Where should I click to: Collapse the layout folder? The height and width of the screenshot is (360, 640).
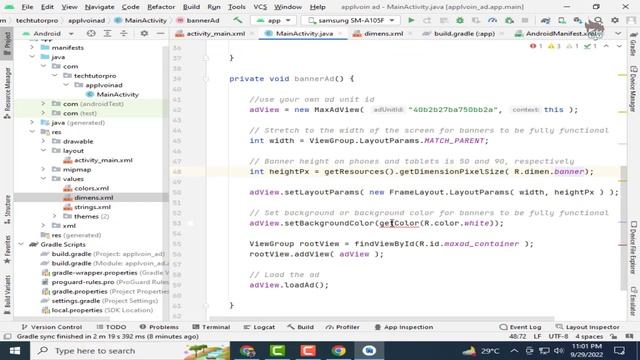tap(44, 151)
